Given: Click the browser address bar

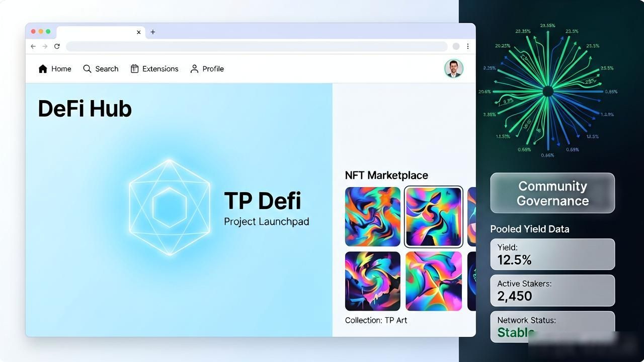Looking at the screenshot, I should click(x=257, y=46).
